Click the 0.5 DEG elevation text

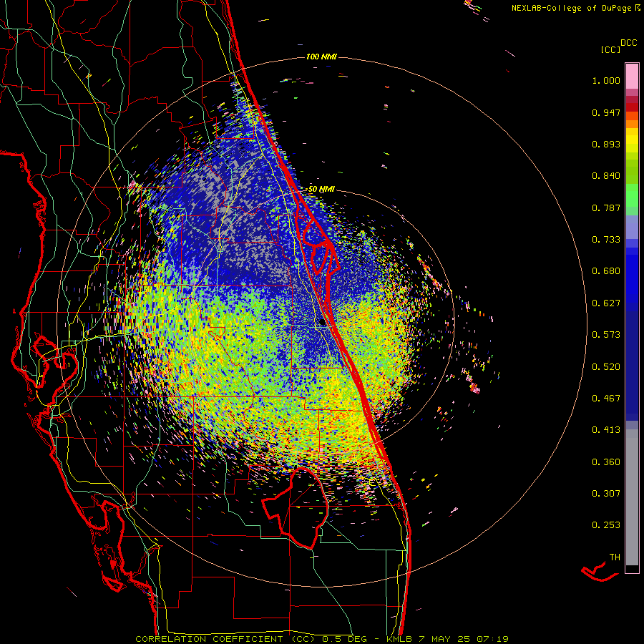(347, 639)
